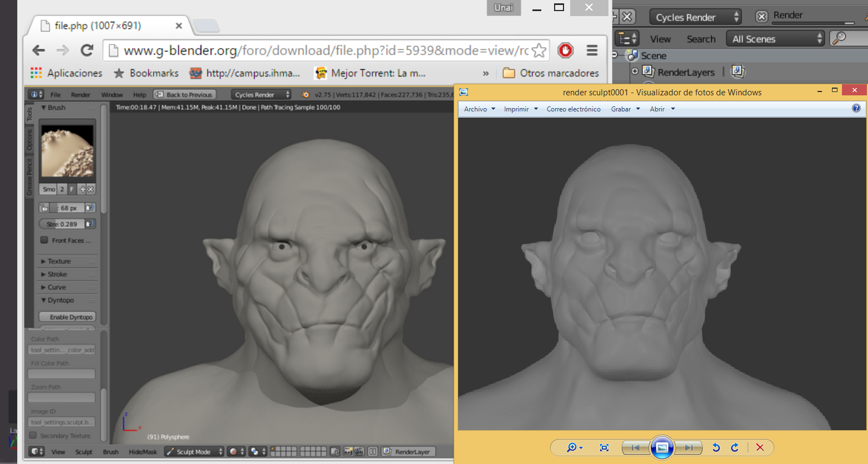The height and width of the screenshot is (464, 868).
Task: Click the fit-to-window actual size icon
Action: 604,447
